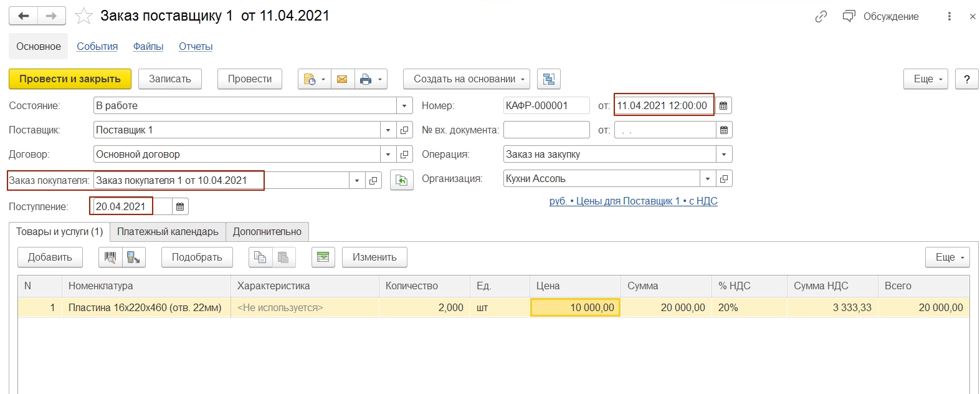Open the Поставщик dropdown arrow
This screenshot has height=394, width=980.
388,130
